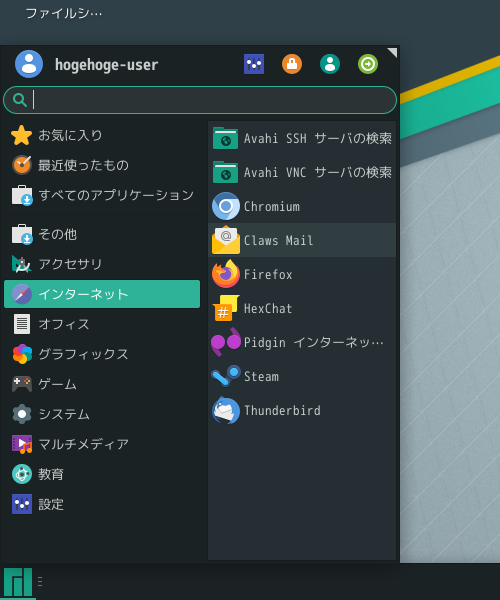
Task: Lock the screen with orange padlock icon
Action: pos(292,64)
